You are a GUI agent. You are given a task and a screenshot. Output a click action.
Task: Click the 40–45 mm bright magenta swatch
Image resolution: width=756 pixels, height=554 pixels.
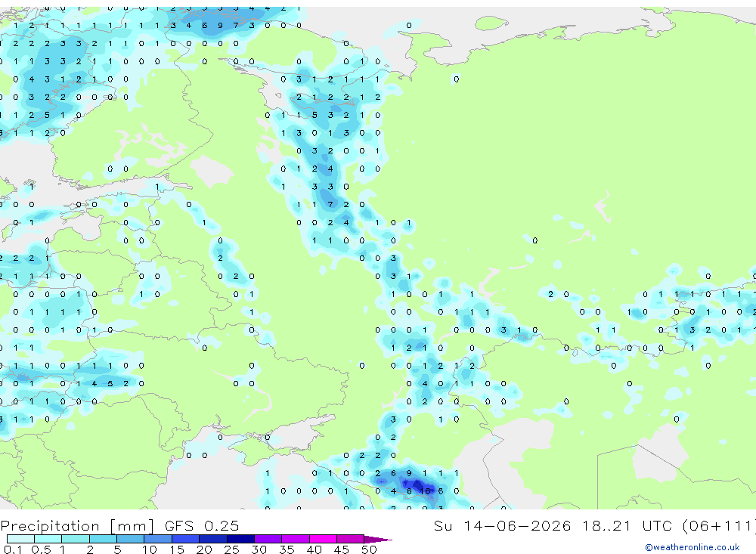click(323, 539)
